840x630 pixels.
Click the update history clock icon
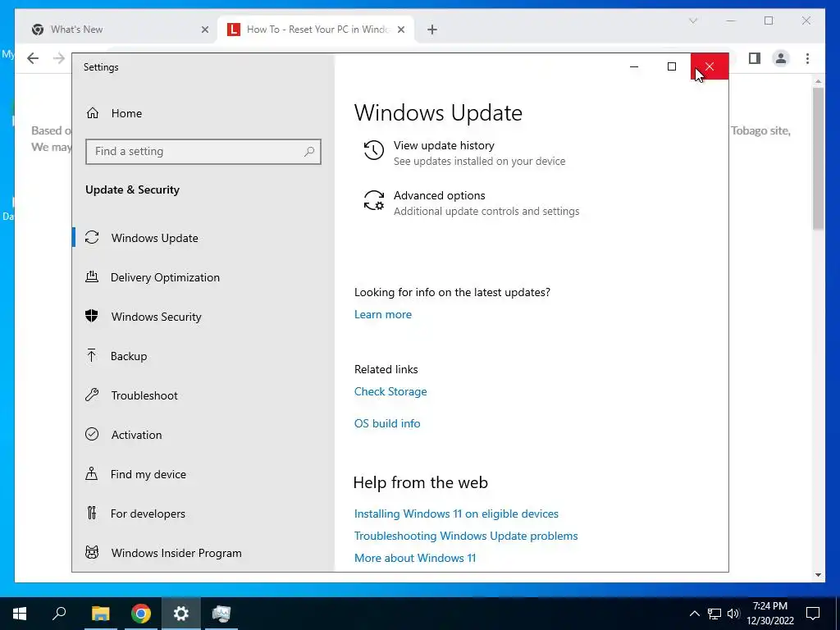tap(374, 151)
